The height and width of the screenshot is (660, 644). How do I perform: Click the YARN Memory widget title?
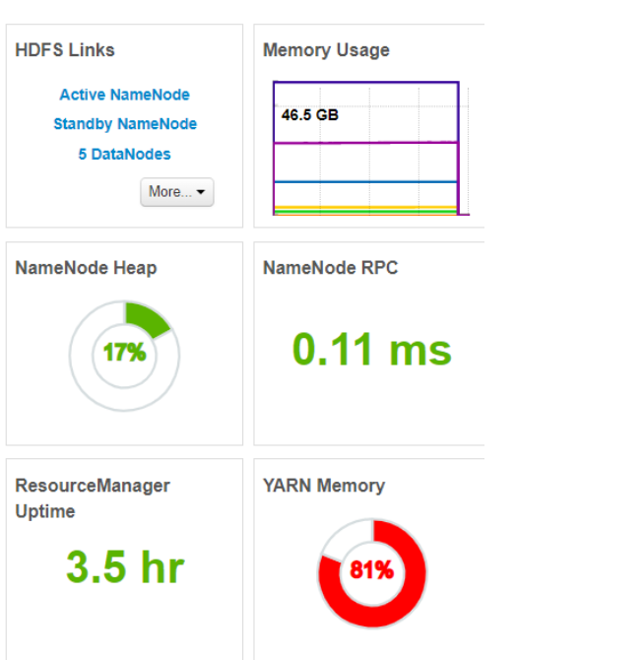click(324, 486)
